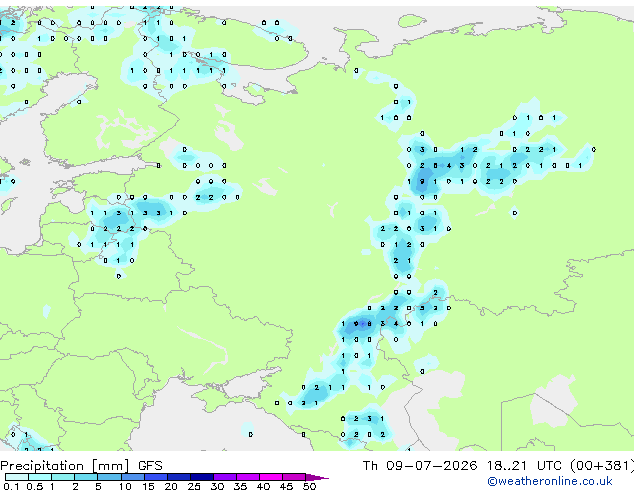Screen dimensions: 634x490
Task: Click the 0.1–0.5 mm palest cyan legend swatch
Action: pos(17,477)
